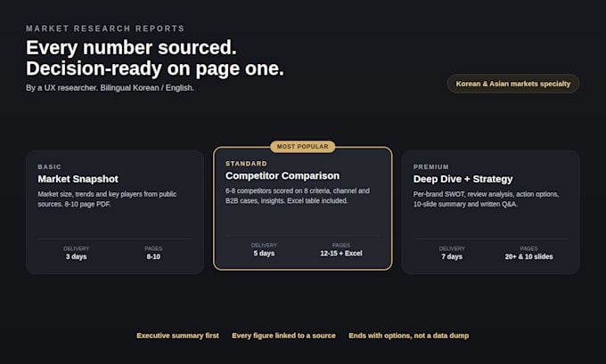
Task: Click the 3 days delivery value
Action: [x=76, y=256]
